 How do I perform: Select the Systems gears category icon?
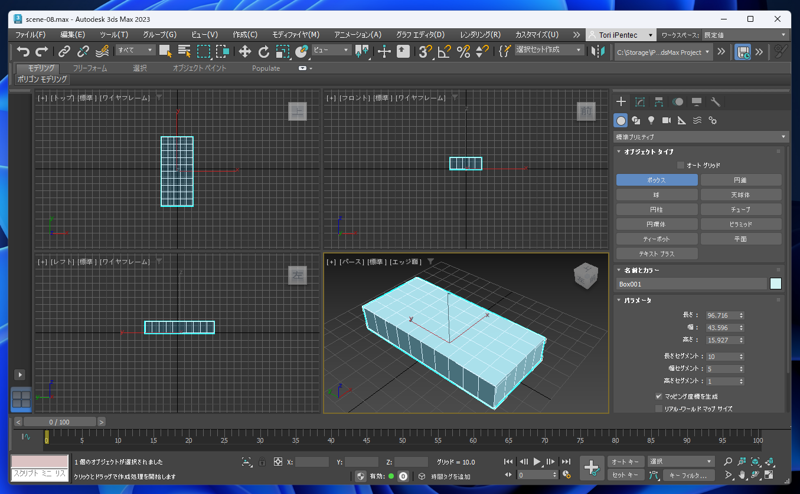[x=712, y=120]
